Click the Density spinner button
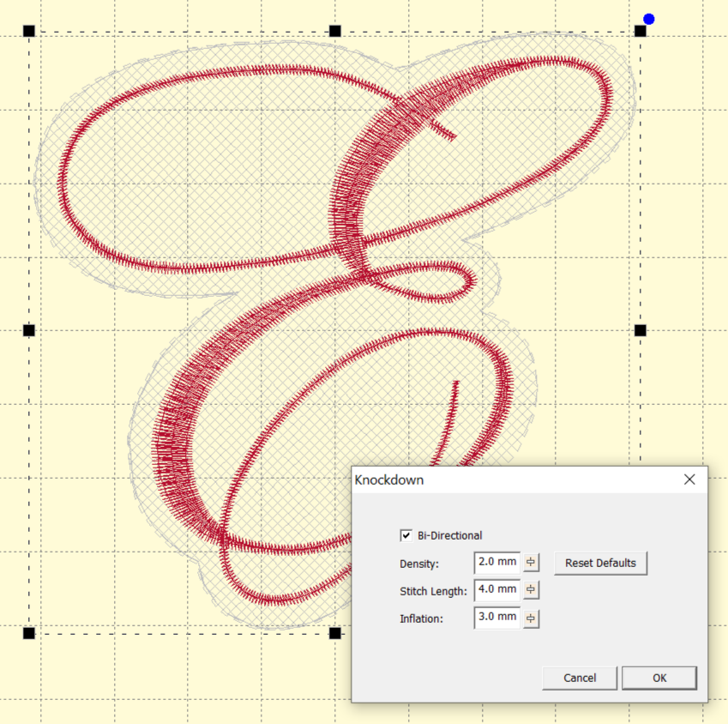Image resolution: width=728 pixels, height=724 pixels. pyautogui.click(x=532, y=563)
